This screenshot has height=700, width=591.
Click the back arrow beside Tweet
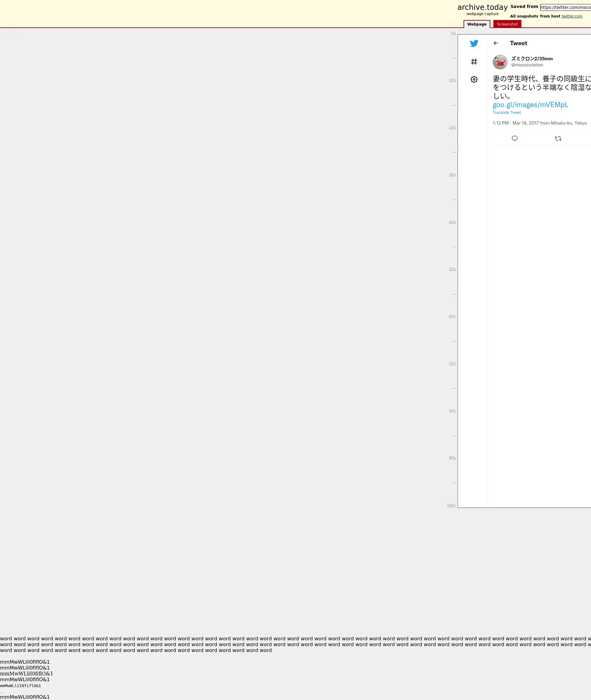pyautogui.click(x=496, y=43)
